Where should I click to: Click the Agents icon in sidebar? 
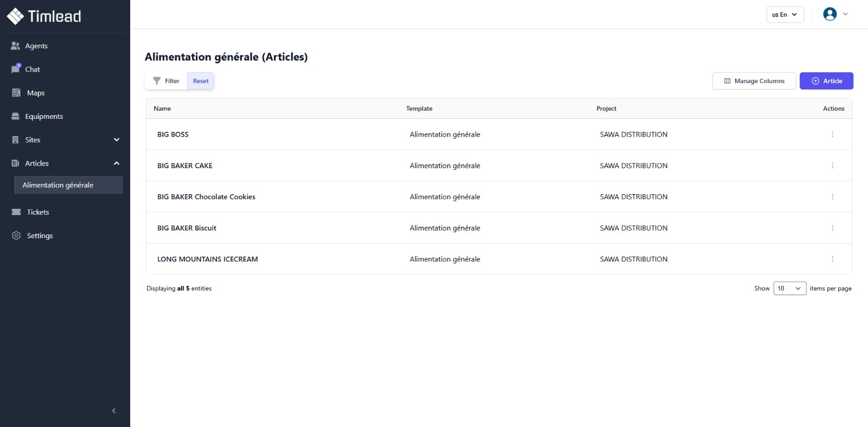coord(15,46)
